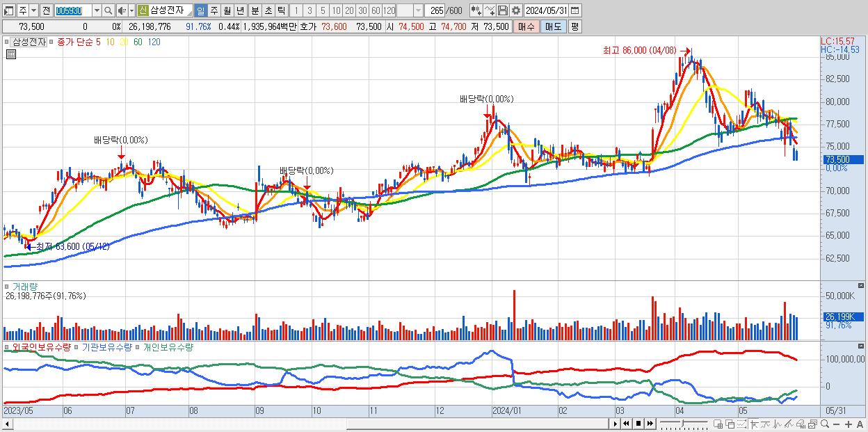Choose the 30 interval button
Image resolution: width=868 pixels, height=432 pixels.
click(x=362, y=10)
